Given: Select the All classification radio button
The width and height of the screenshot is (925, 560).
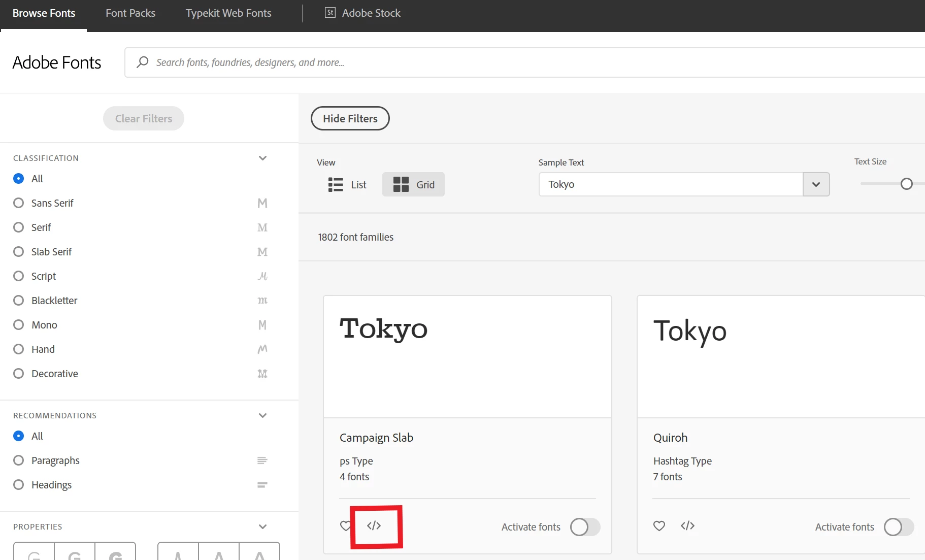Looking at the screenshot, I should (x=19, y=179).
